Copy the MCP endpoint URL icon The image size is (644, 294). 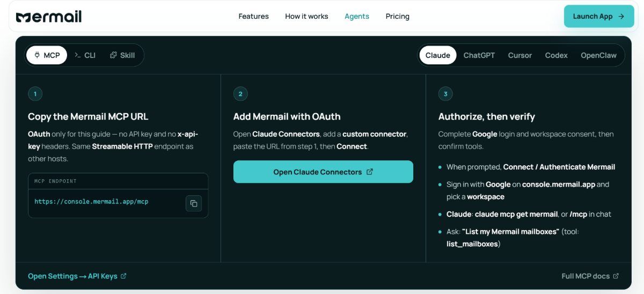coord(194,203)
